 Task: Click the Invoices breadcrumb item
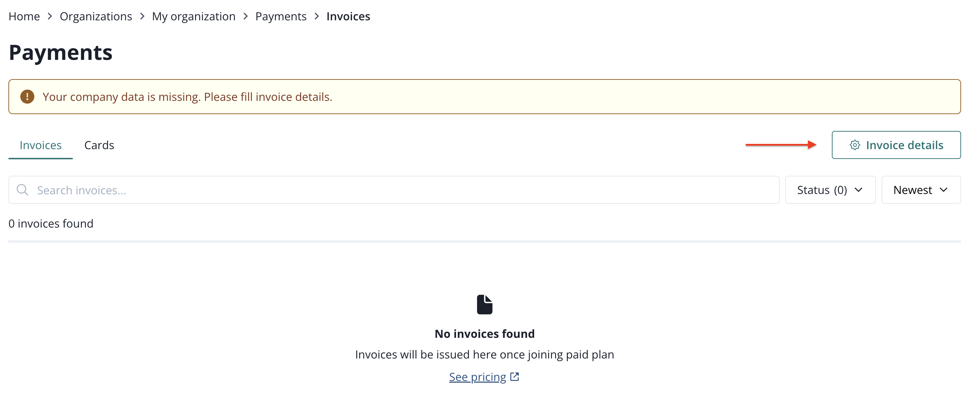pos(348,16)
